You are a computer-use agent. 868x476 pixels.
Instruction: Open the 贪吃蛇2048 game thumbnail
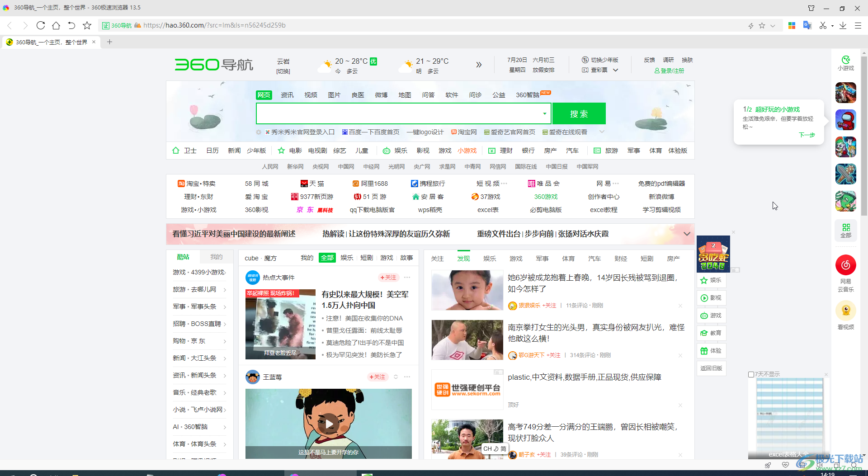tap(713, 254)
